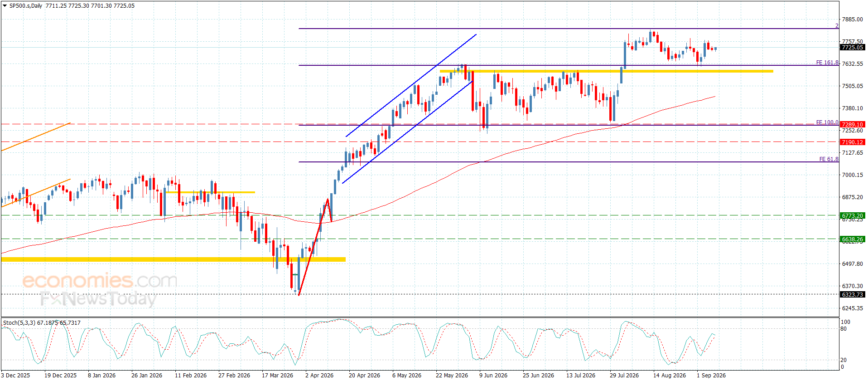Click the 6 May 2026 date label
This screenshot has width=868, height=381.
(407, 376)
